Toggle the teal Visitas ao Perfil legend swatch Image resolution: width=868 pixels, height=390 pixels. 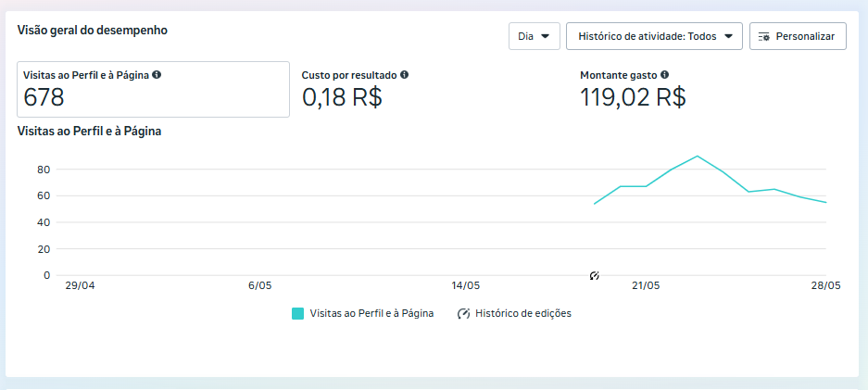[x=297, y=314]
